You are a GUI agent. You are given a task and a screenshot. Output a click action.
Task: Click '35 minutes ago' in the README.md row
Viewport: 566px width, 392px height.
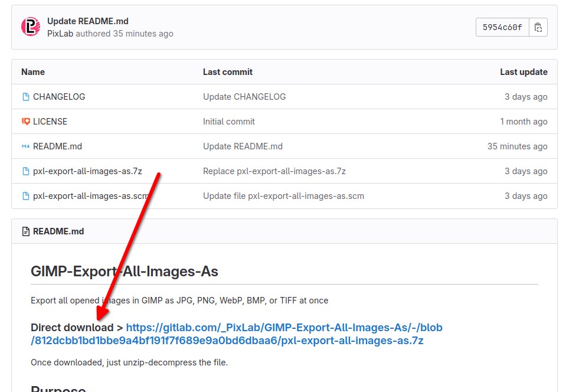click(517, 146)
